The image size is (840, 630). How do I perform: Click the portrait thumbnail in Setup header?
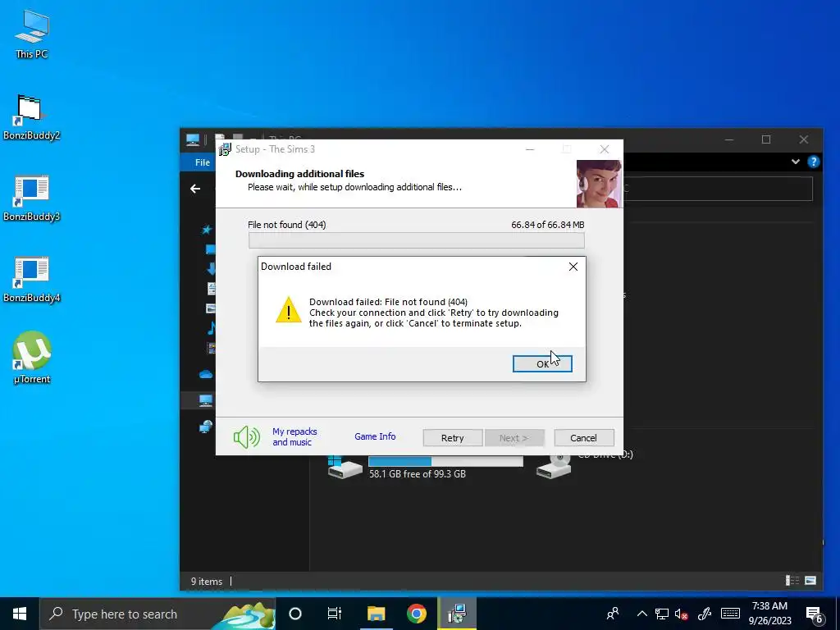tap(600, 183)
